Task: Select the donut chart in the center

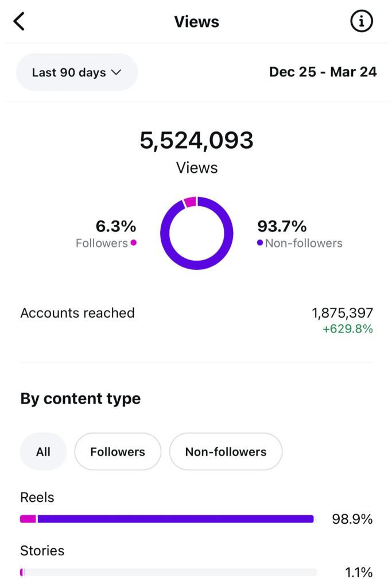Action: [197, 233]
